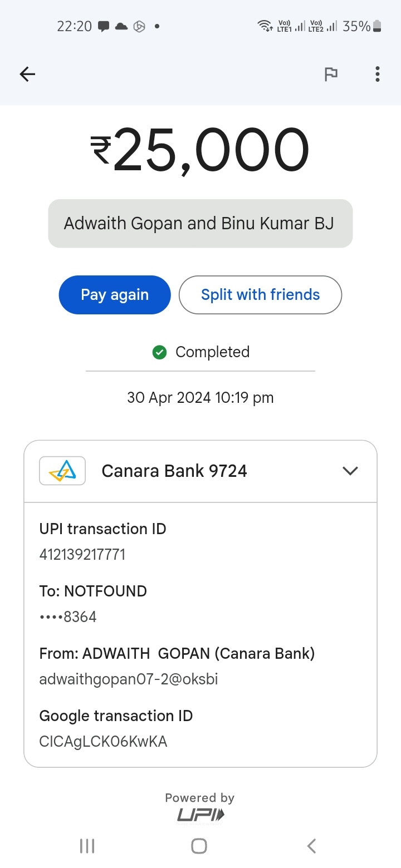Tap the Canara Bank 9724 header
401x868 pixels.
pos(174,471)
